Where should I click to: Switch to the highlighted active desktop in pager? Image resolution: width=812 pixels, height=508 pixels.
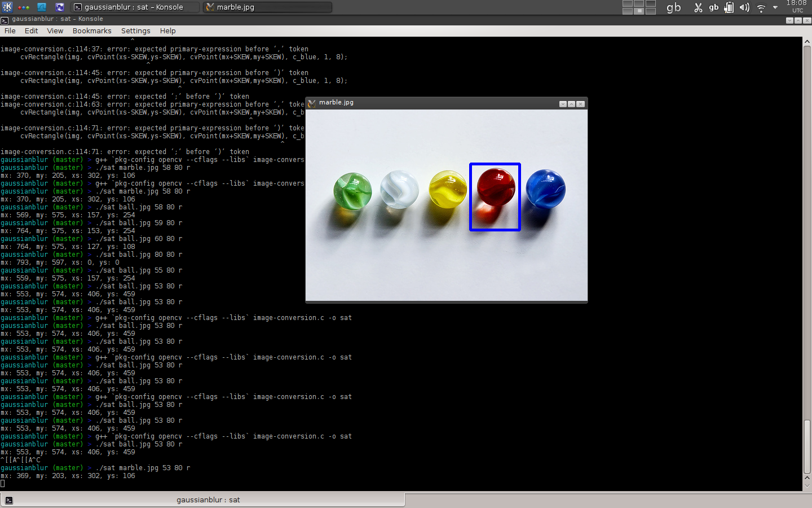639,11
